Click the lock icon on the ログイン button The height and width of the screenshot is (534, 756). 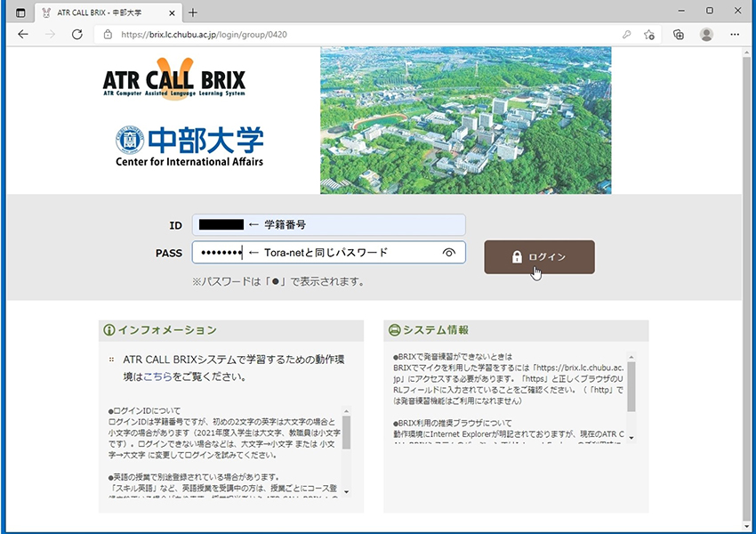(519, 256)
